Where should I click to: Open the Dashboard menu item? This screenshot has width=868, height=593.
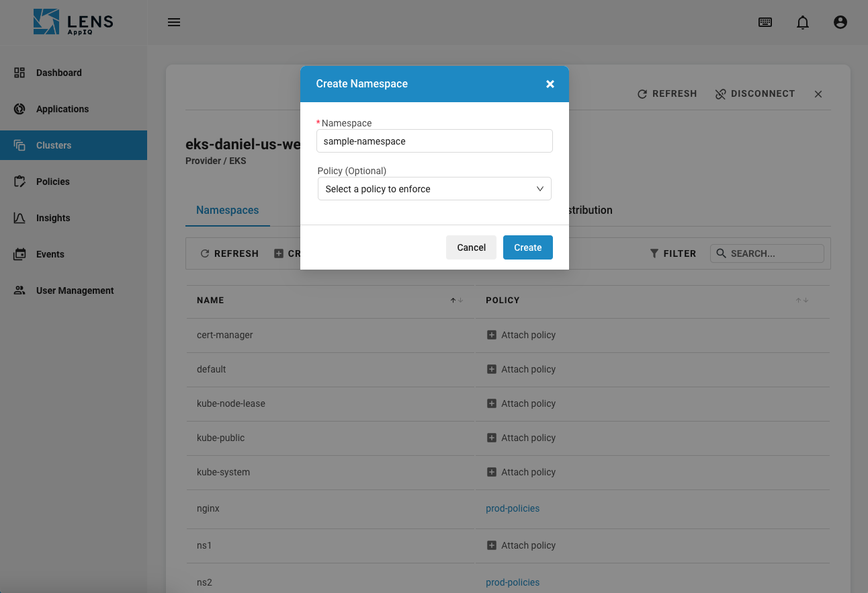point(73,73)
